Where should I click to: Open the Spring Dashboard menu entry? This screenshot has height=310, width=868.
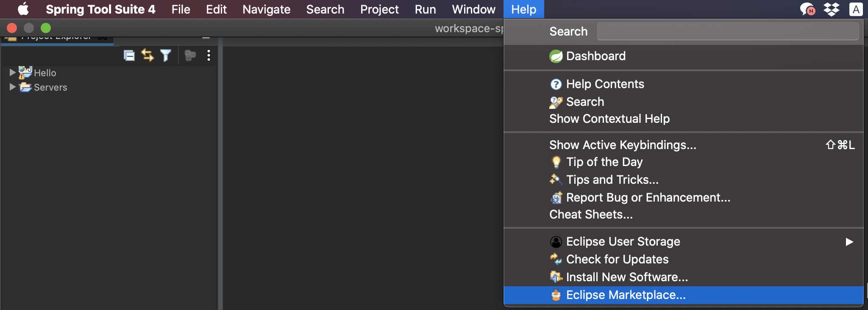pos(683,56)
